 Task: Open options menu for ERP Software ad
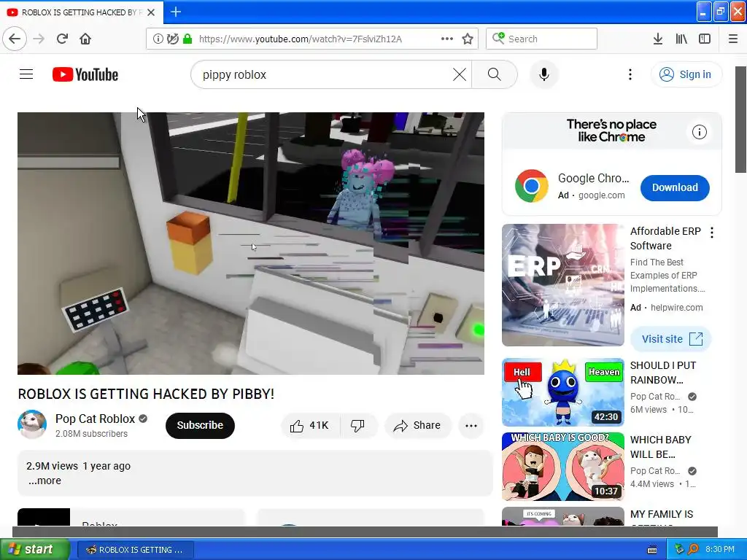712,233
